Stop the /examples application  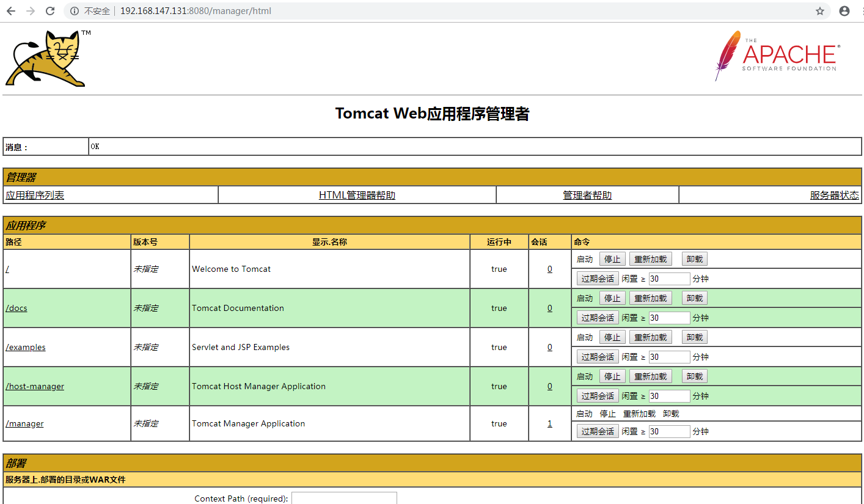pyautogui.click(x=612, y=337)
